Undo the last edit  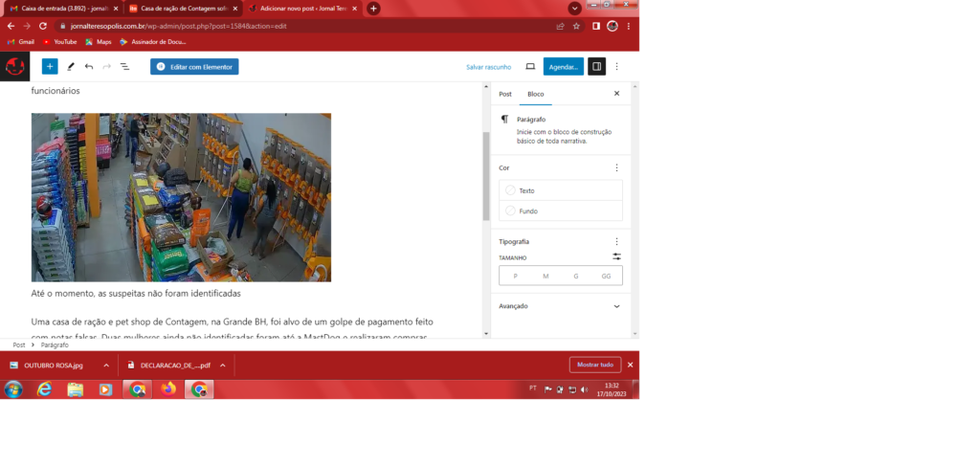click(89, 66)
